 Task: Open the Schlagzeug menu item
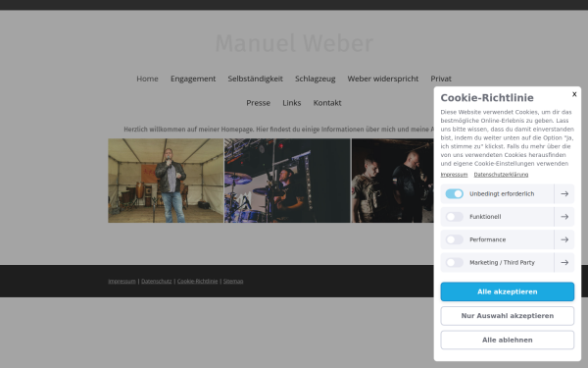(315, 79)
